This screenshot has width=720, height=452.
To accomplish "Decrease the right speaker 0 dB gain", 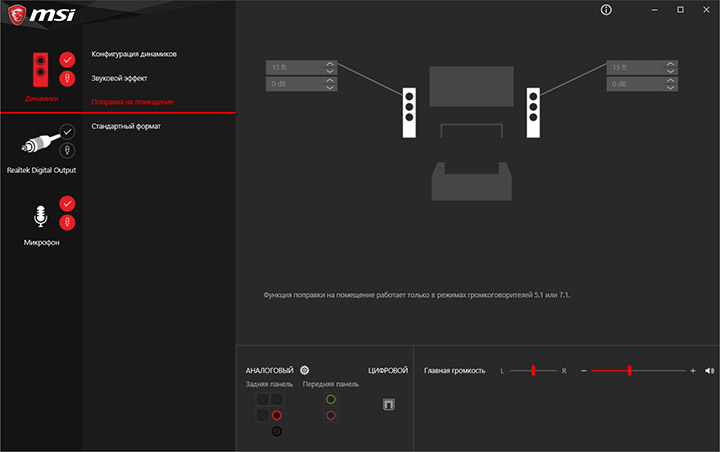I will click(670, 87).
